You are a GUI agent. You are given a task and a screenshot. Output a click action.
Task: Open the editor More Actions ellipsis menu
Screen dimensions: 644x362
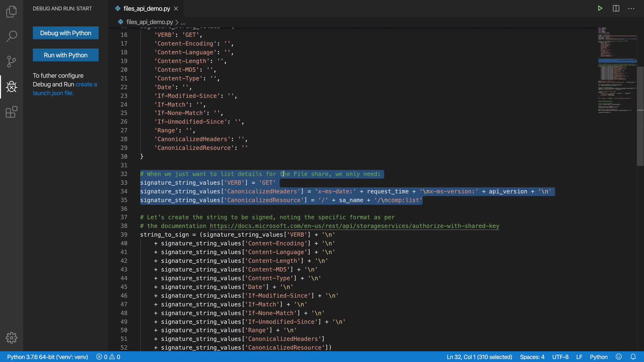tap(631, 8)
